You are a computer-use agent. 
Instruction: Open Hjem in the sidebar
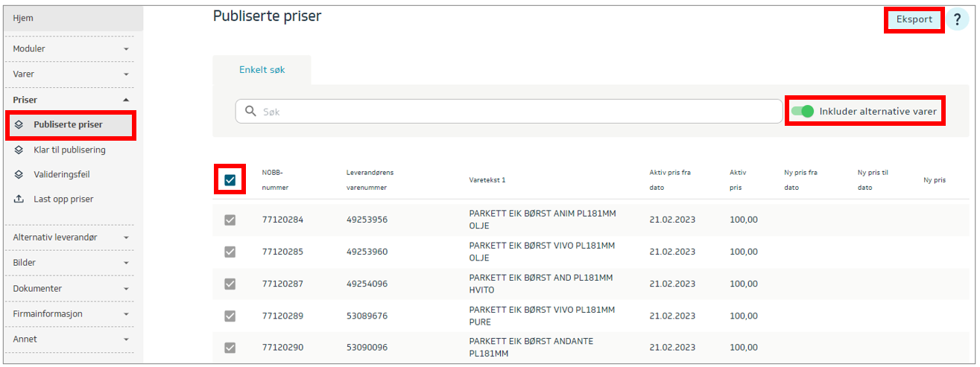[24, 18]
